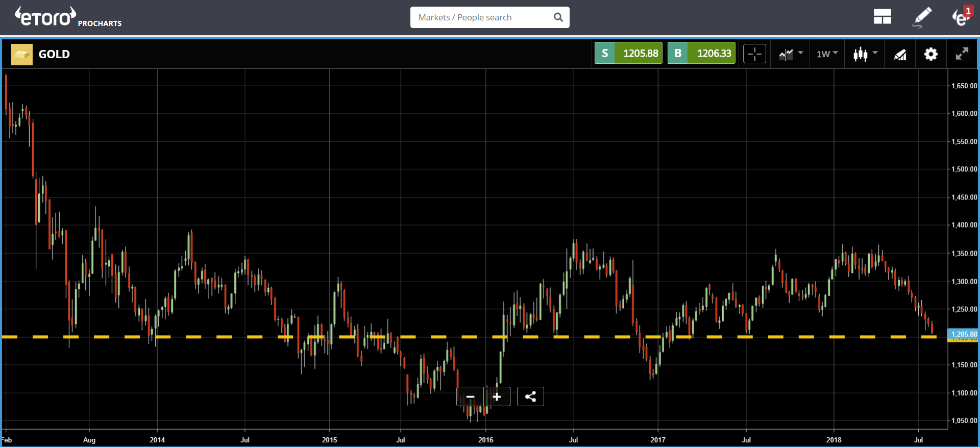
Task: Open chart settings gear
Action: (x=931, y=54)
